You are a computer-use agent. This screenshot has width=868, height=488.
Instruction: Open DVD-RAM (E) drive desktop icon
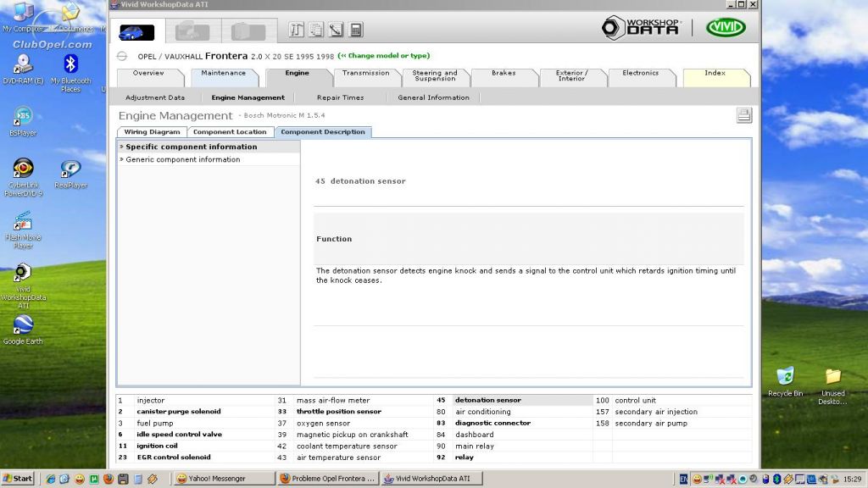[x=23, y=69]
